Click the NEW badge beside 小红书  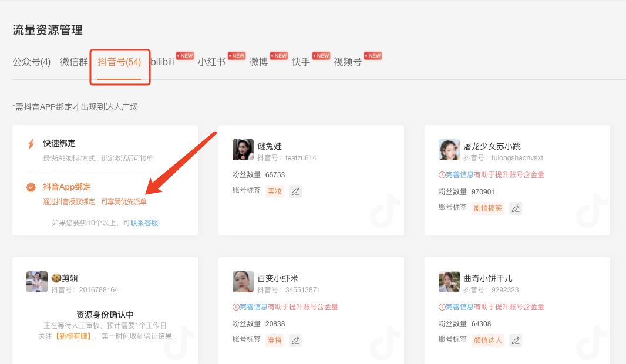pyautogui.click(x=237, y=56)
